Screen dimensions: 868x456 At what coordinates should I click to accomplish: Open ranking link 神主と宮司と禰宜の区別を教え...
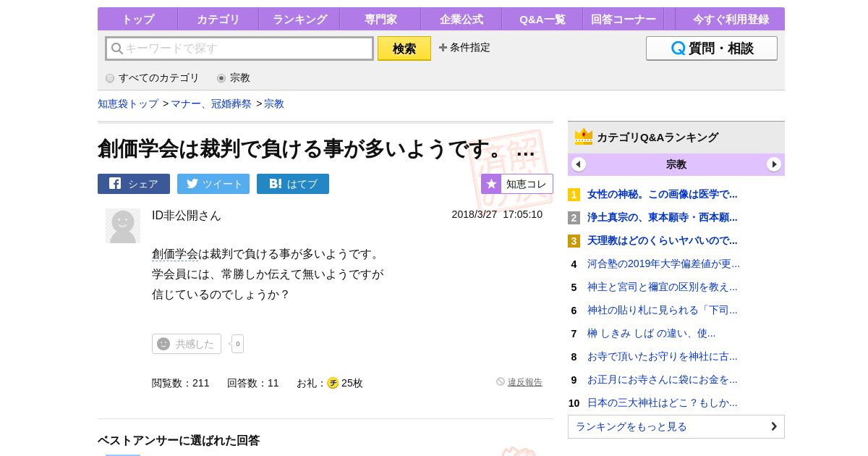pyautogui.click(x=663, y=287)
